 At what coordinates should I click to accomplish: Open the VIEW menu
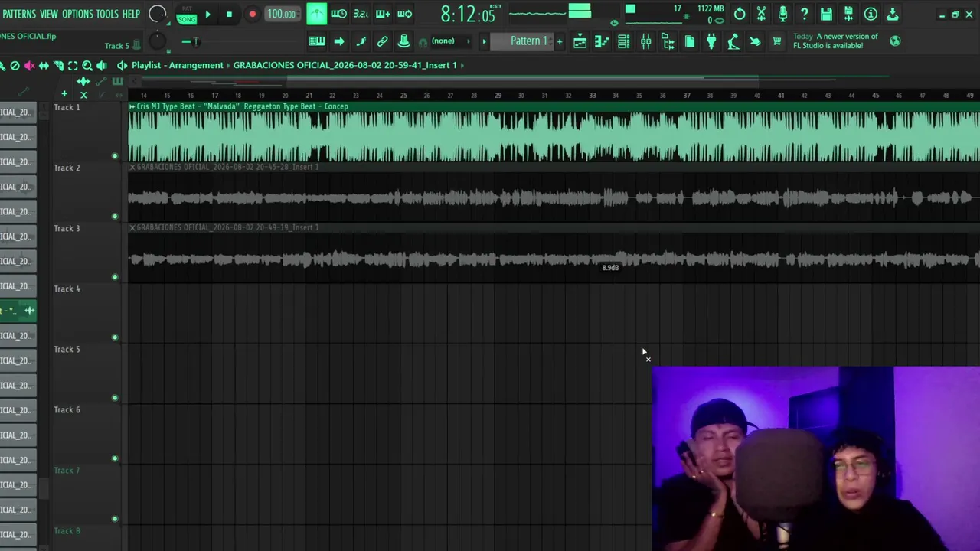48,14
